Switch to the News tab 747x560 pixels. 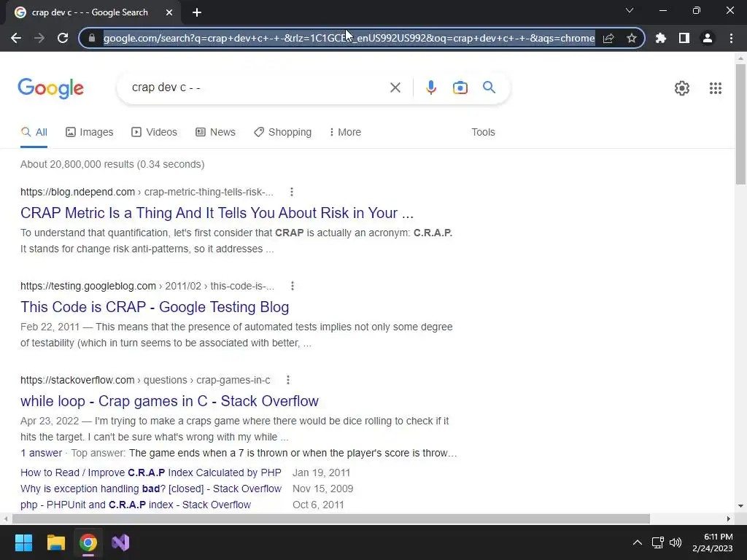tap(215, 133)
